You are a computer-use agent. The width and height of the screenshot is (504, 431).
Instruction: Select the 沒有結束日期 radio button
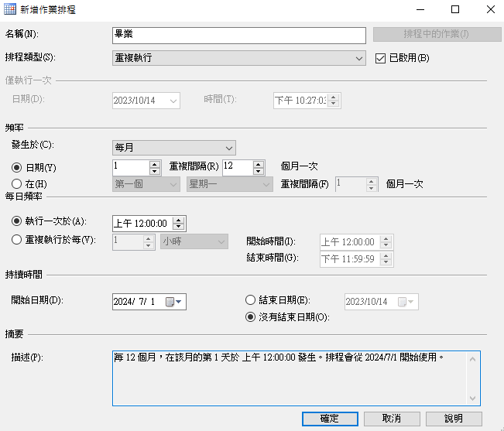250,317
